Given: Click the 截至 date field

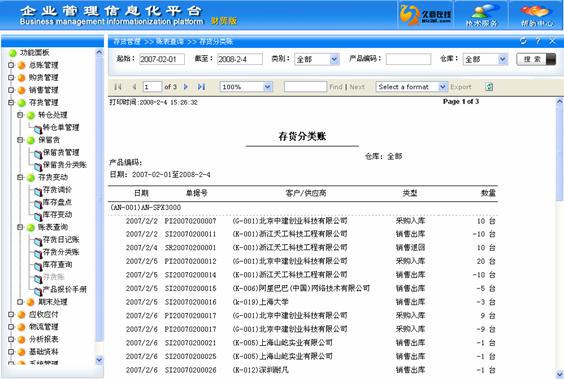Looking at the screenshot, I should tap(240, 59).
